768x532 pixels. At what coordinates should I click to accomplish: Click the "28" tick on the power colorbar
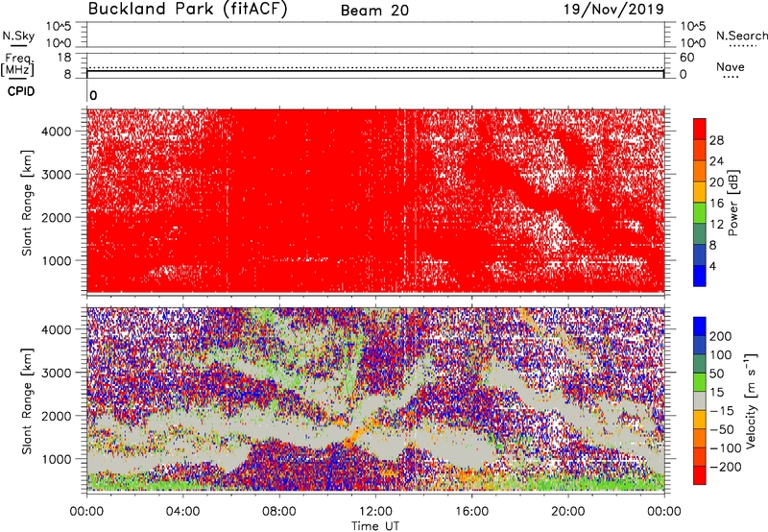coord(716,140)
